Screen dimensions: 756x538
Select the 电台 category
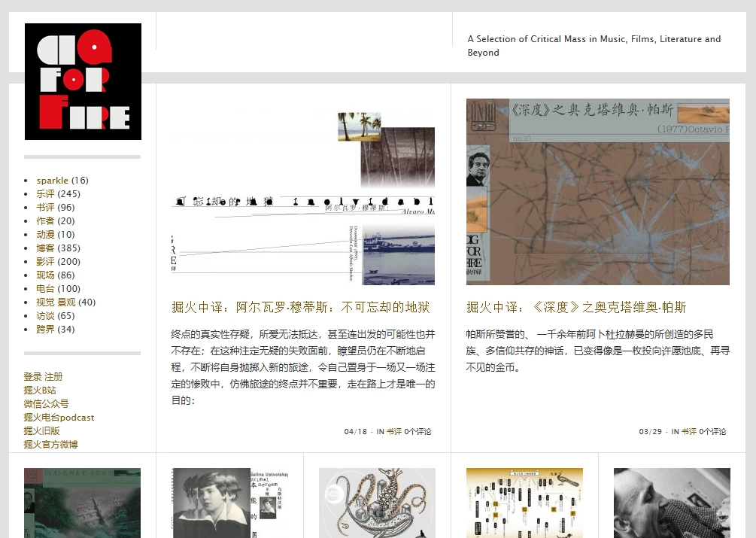tap(45, 289)
